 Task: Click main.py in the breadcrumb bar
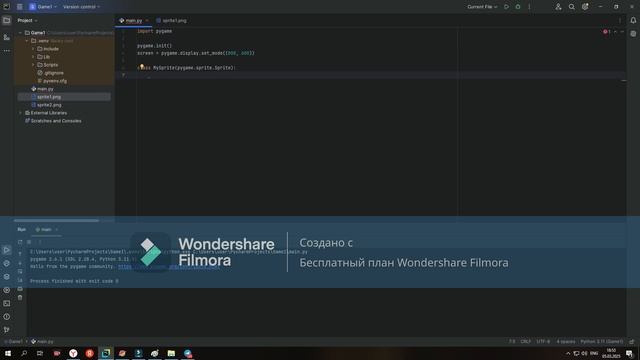tap(42, 342)
